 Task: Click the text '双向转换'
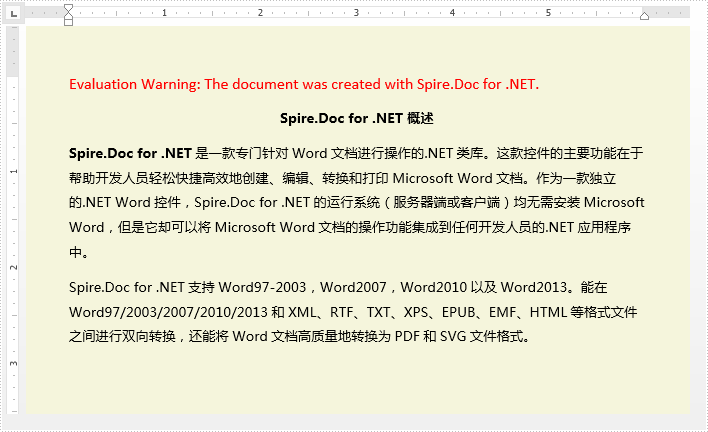(149, 337)
